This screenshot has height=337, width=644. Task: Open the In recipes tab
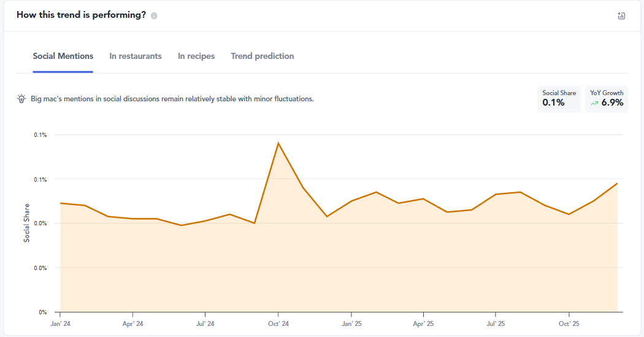click(x=196, y=56)
